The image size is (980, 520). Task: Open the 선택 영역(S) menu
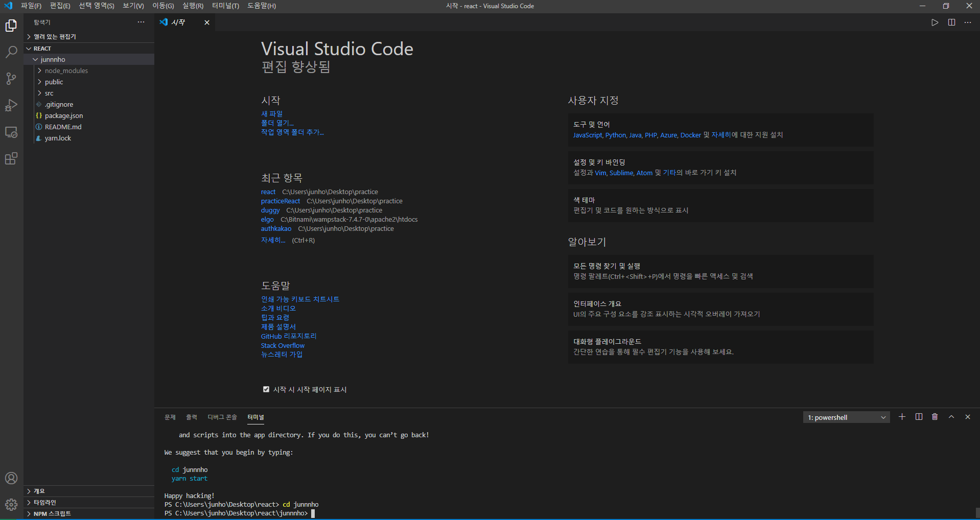pyautogui.click(x=97, y=6)
